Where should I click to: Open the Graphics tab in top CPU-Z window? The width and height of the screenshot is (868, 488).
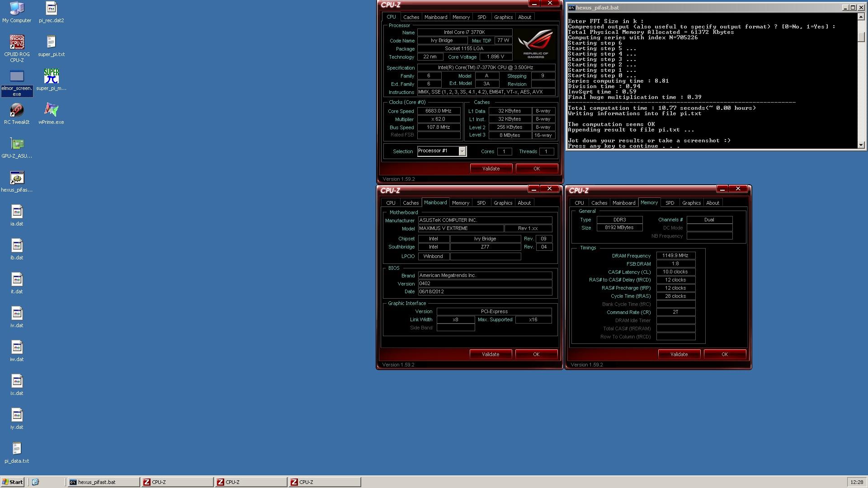503,17
